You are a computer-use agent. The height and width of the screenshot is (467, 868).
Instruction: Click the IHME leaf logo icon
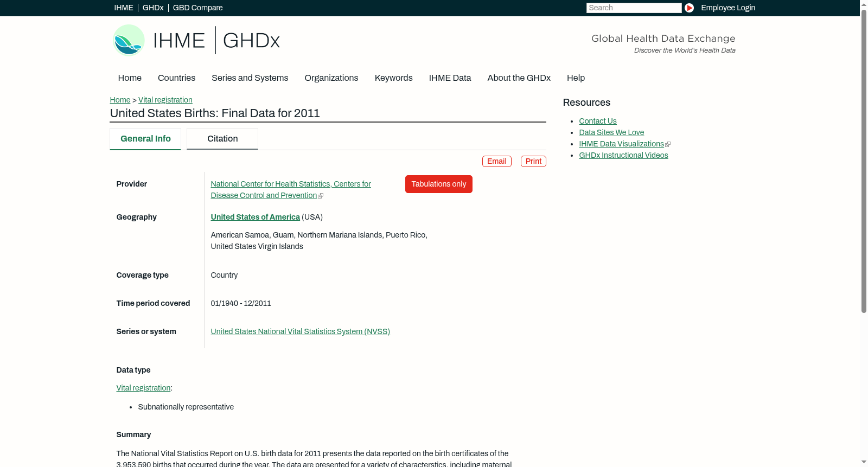tap(129, 40)
